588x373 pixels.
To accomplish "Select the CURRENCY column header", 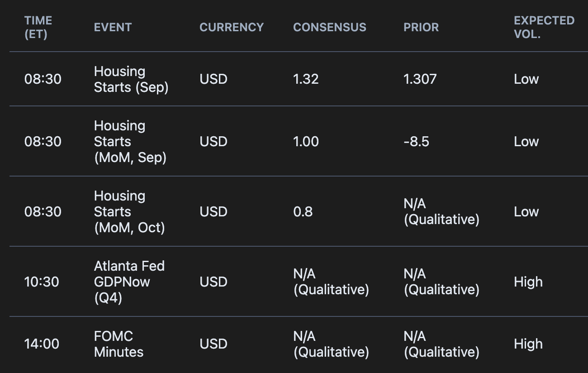I will [232, 27].
